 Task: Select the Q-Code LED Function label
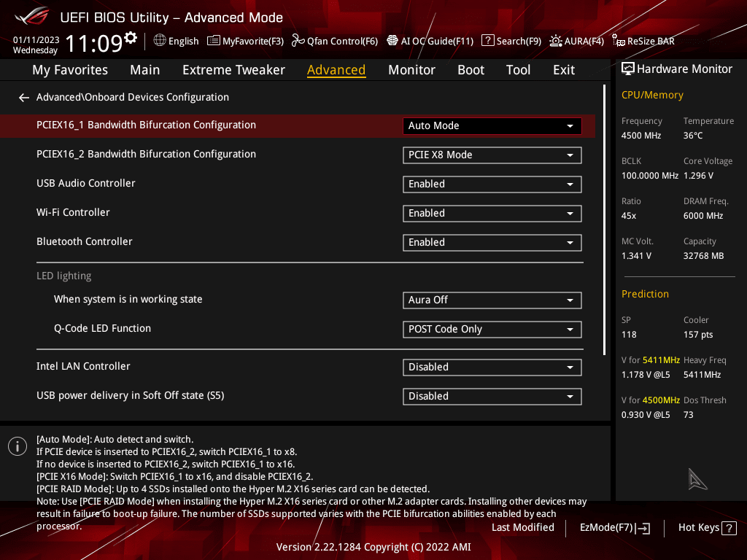click(x=102, y=329)
